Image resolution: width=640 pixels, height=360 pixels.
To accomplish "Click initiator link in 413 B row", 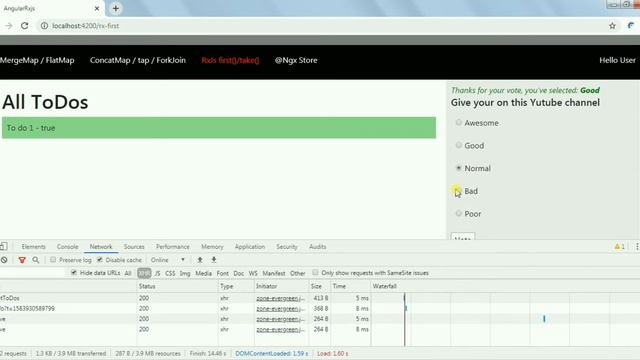I will pyautogui.click(x=280, y=298).
